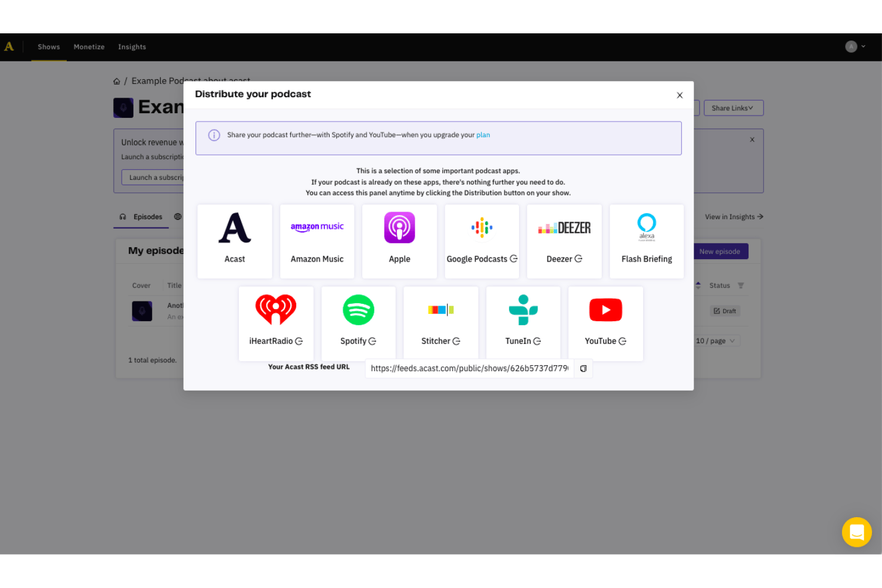The width and height of the screenshot is (882, 588).
Task: Click the Acast logo in the navbar
Action: 9,46
